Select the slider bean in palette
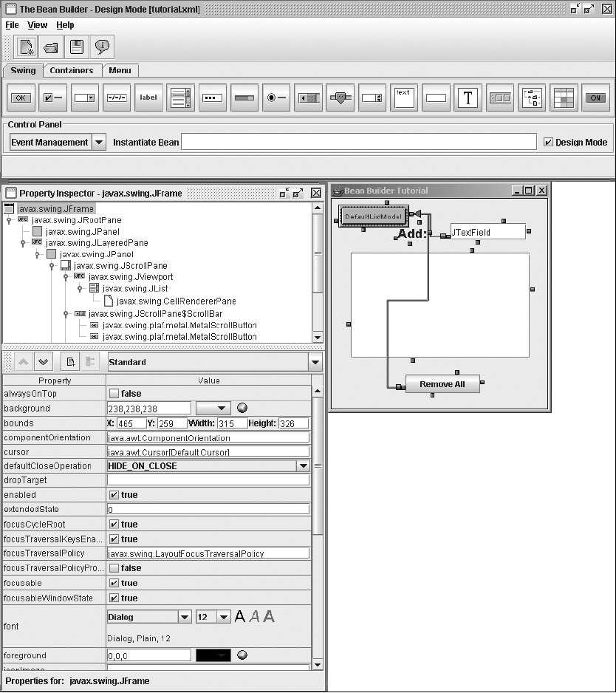616x693 pixels. pyautogui.click(x=340, y=98)
